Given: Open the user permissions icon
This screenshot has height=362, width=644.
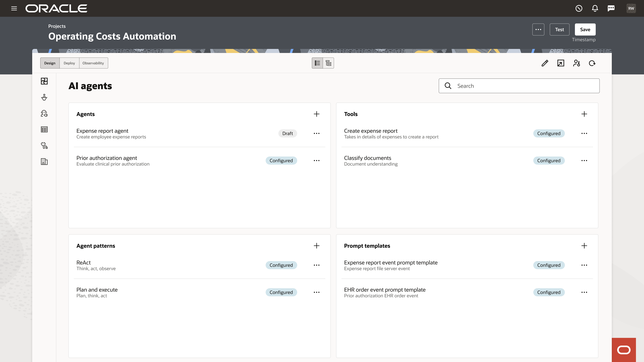Looking at the screenshot, I should 576,63.
